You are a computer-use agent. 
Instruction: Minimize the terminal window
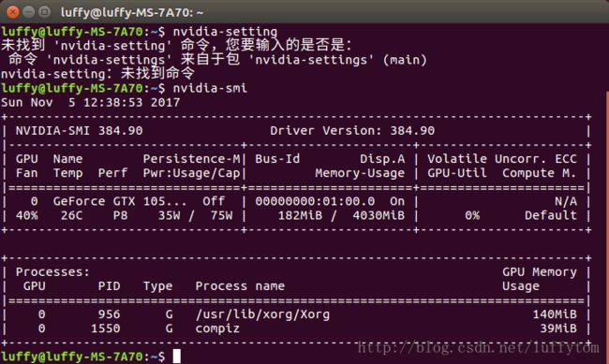28,12
